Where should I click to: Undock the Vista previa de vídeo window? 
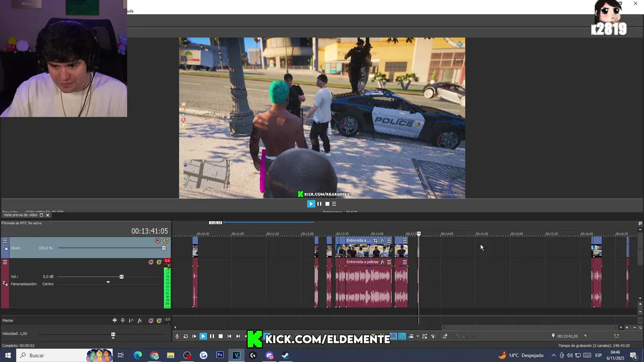tap(42, 215)
